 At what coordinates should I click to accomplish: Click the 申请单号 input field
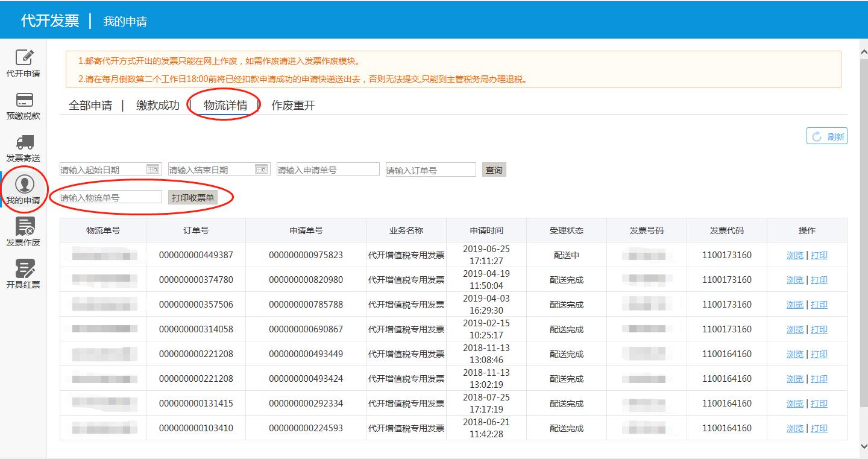pyautogui.click(x=327, y=169)
